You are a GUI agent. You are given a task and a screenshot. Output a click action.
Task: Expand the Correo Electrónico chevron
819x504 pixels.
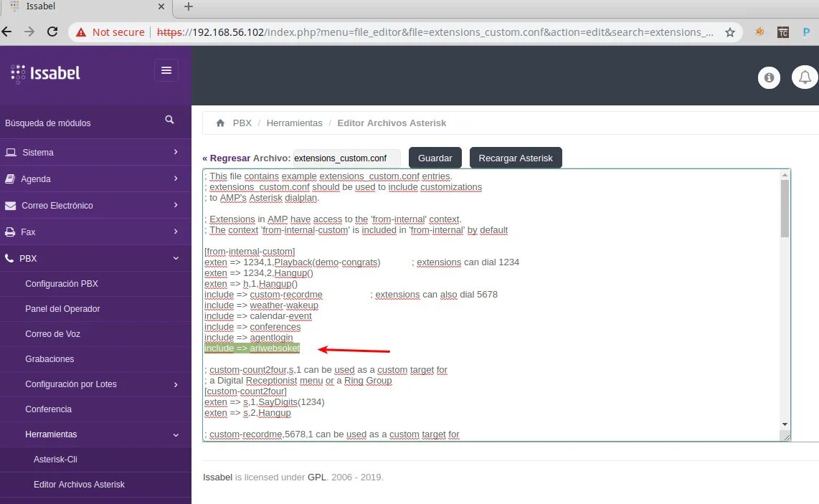tap(176, 205)
